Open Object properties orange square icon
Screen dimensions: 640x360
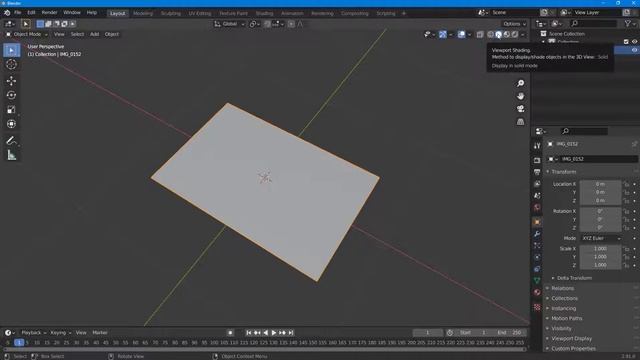point(537,222)
